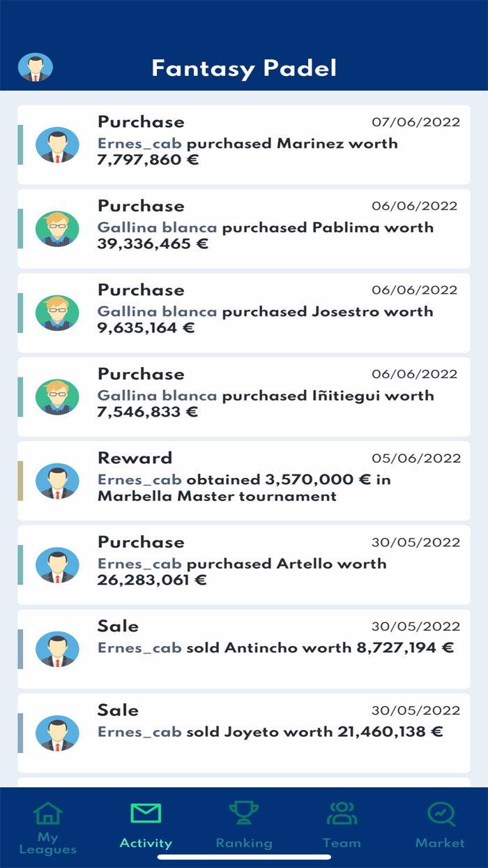Open the Ranking trophy icon
Image resolution: width=488 pixels, height=868 pixels.
pos(244,814)
